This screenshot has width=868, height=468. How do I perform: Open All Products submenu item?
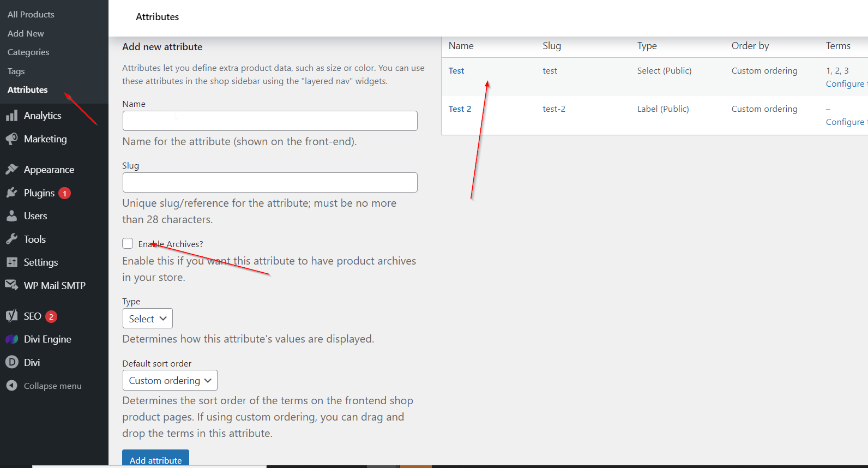point(31,14)
